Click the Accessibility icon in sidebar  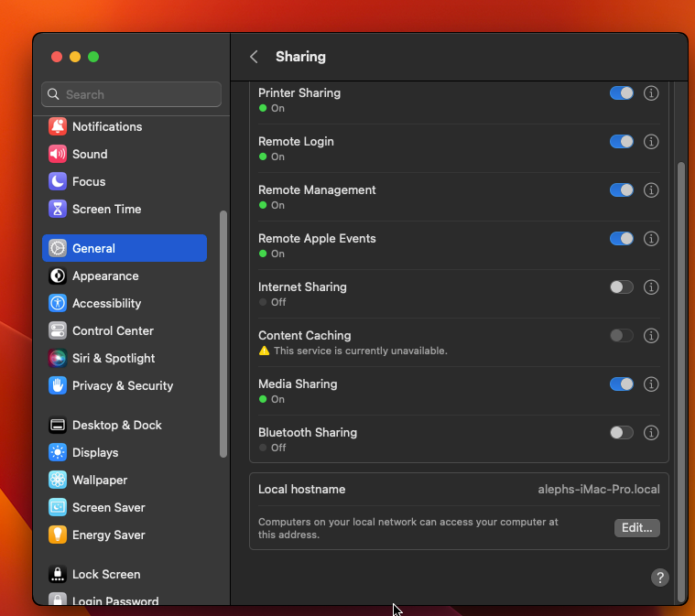[58, 303]
